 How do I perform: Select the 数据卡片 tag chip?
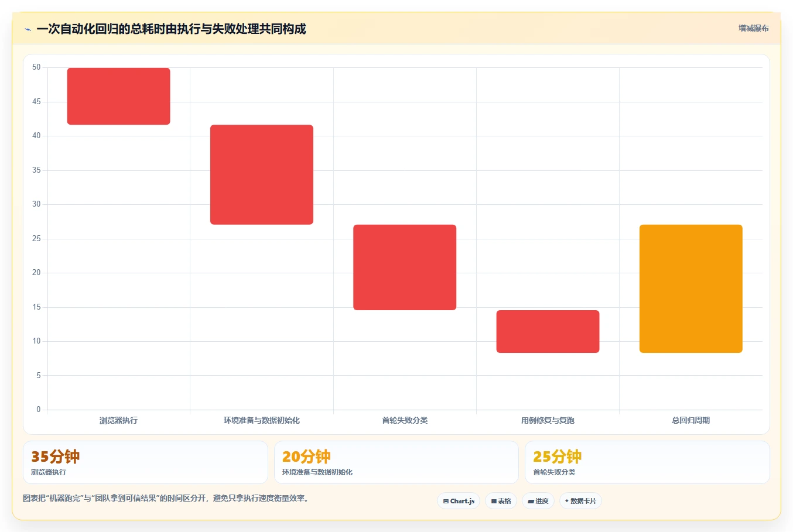(580, 501)
